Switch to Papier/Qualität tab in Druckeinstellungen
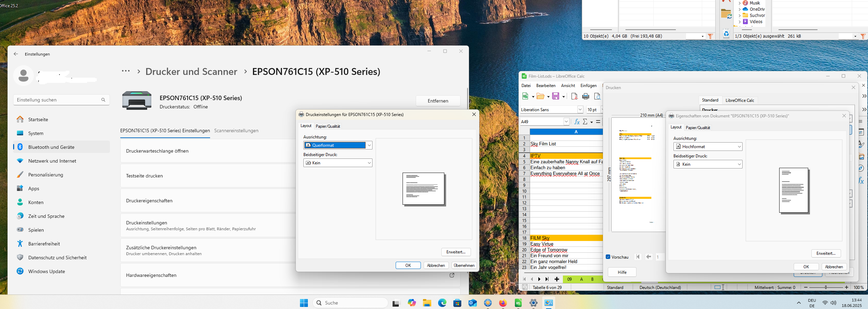The width and height of the screenshot is (868, 309). click(328, 126)
